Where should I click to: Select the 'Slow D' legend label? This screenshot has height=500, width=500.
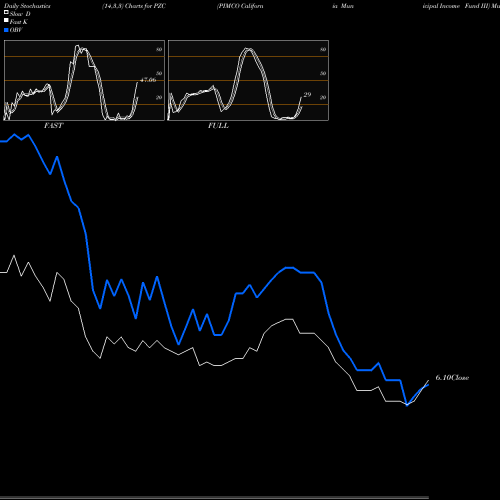[x=20, y=14]
